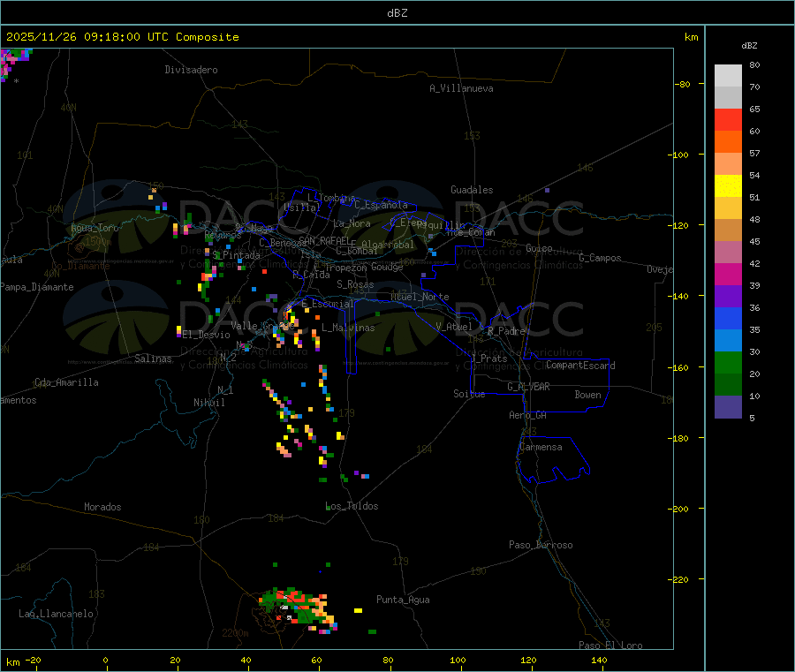Screen dimensions: 795x672
Task: Click the Guadales place label
Action: tap(472, 190)
